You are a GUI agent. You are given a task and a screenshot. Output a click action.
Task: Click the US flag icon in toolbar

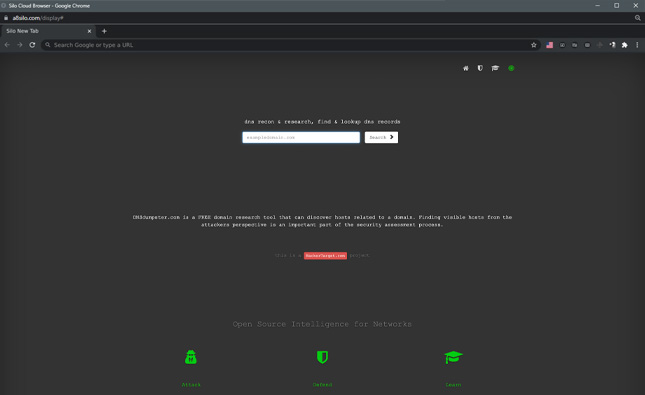[x=550, y=45]
